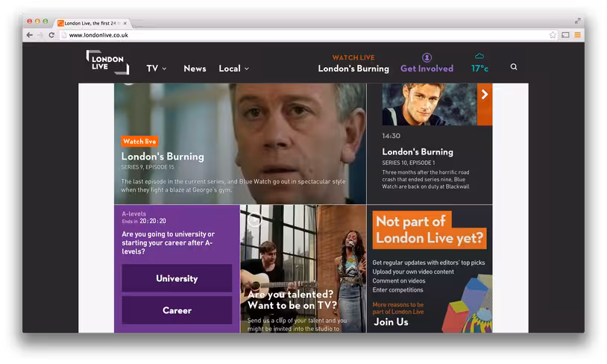Click the featured image of man's face

pyautogui.click(x=240, y=144)
